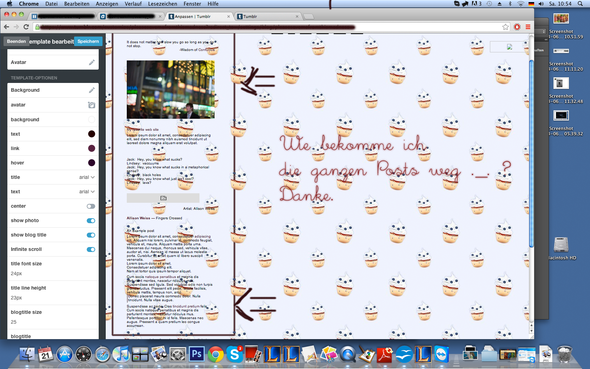Viewport: 590px width, 369px height.
Task: Disable infinite scroll switch
Action: pos(91,249)
